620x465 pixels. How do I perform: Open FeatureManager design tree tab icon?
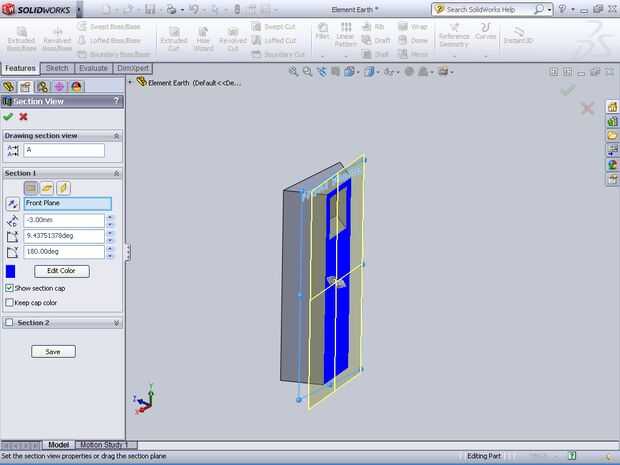click(x=9, y=86)
